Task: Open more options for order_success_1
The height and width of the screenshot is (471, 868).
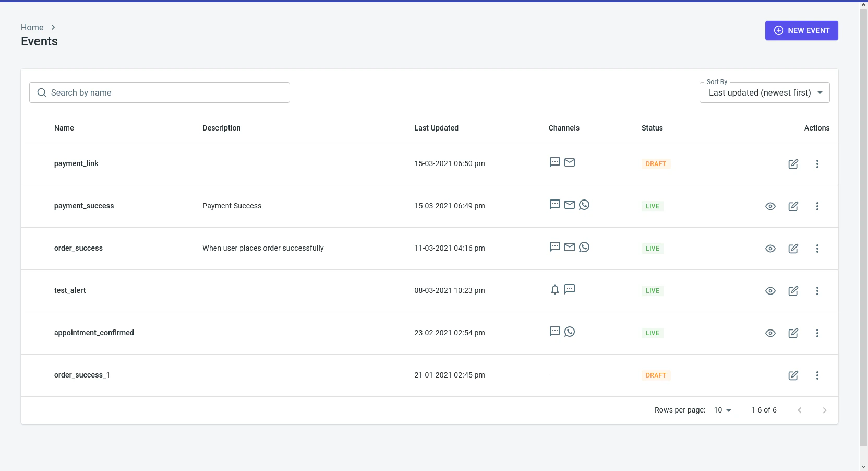Action: [x=817, y=375]
